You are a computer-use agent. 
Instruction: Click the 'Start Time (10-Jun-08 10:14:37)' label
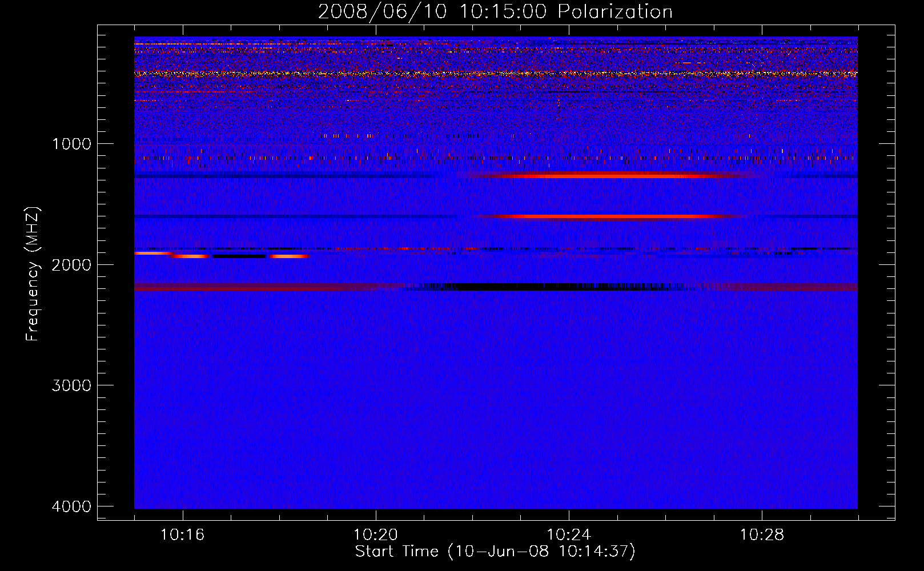coord(495,552)
